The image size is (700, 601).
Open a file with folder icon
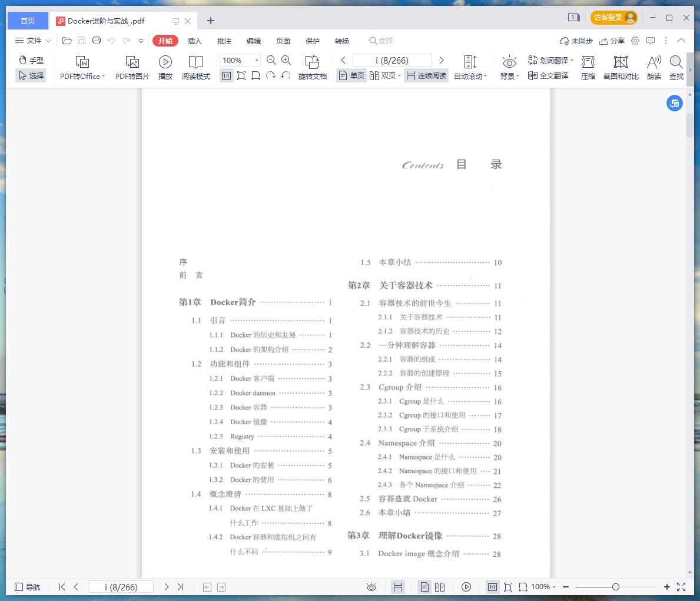pos(67,41)
